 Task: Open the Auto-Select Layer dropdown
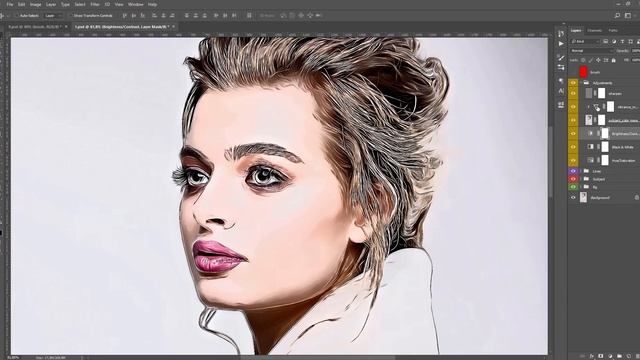(53, 16)
